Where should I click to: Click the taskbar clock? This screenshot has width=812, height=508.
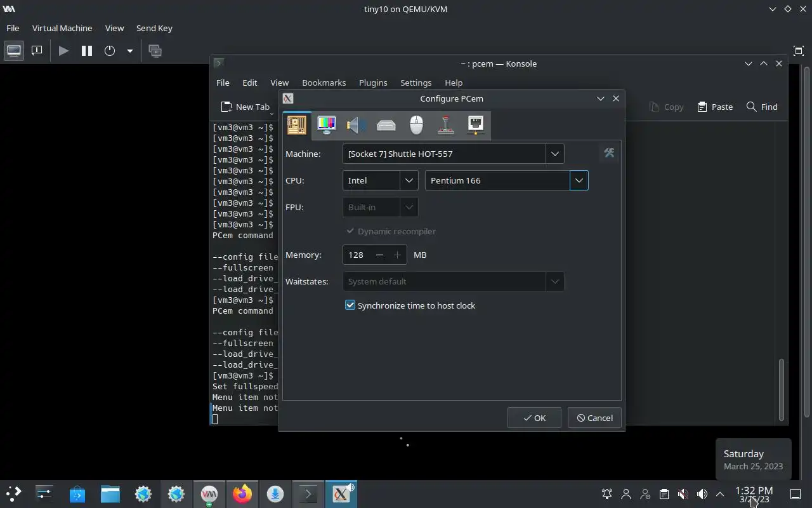point(754,494)
